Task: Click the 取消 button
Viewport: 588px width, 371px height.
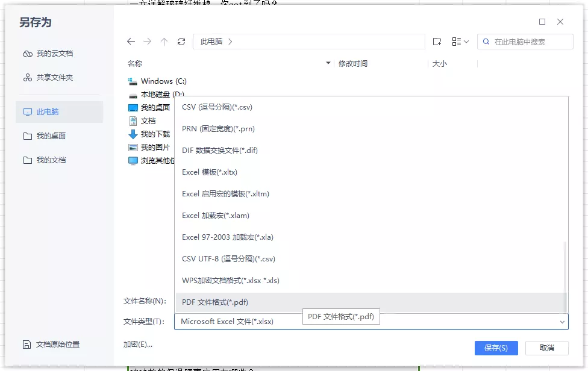Action: coord(547,348)
